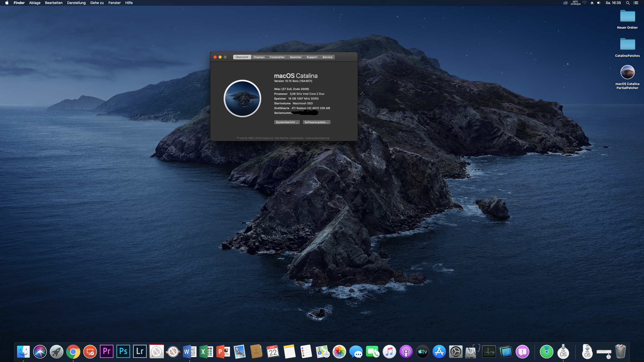Select Support tab in About This Mac
The width and height of the screenshot is (644, 362).
[312, 57]
